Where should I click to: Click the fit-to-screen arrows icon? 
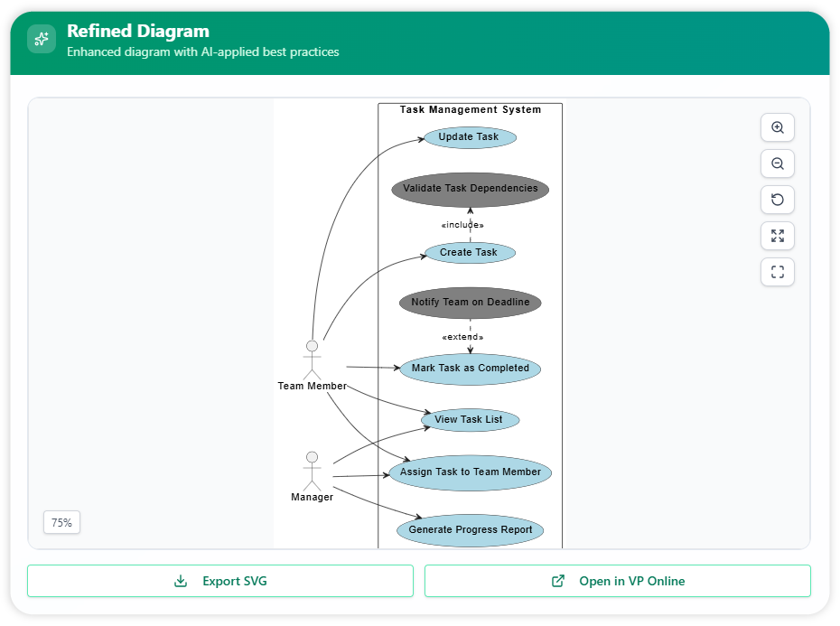coord(777,236)
